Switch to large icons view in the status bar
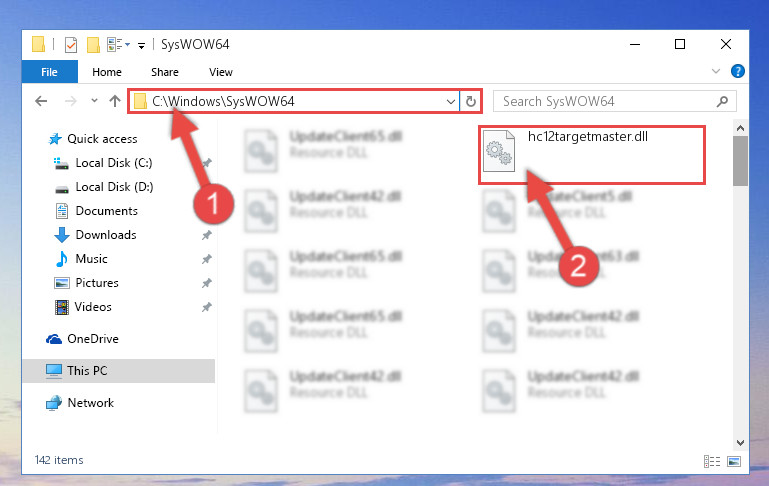The width and height of the screenshot is (769, 486). tap(734, 461)
